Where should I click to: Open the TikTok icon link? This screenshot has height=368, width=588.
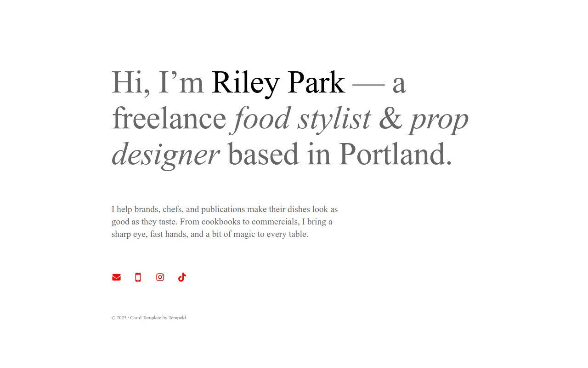[x=182, y=277]
